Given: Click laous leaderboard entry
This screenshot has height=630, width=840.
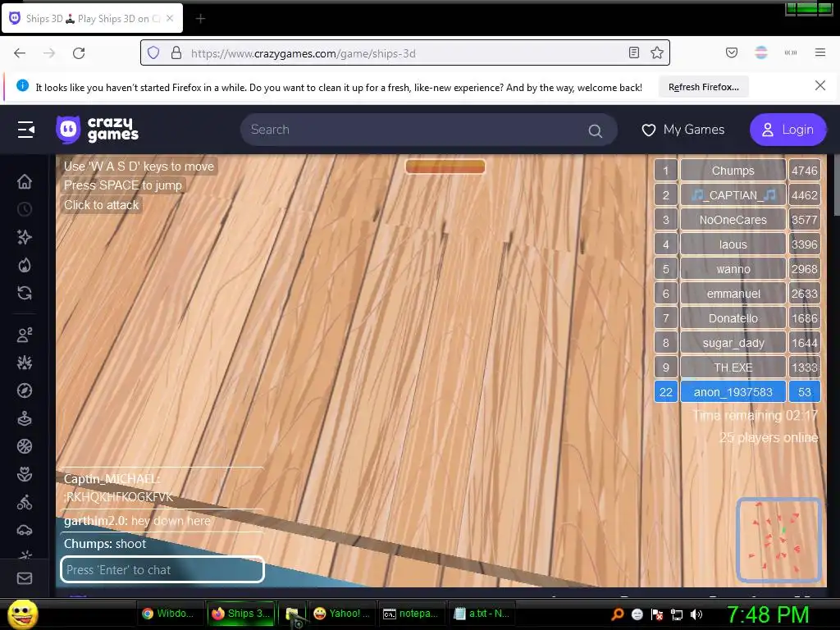Looking at the screenshot, I should 733,244.
